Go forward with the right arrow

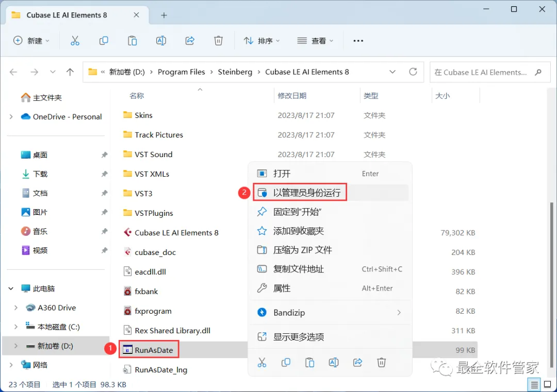click(x=34, y=72)
